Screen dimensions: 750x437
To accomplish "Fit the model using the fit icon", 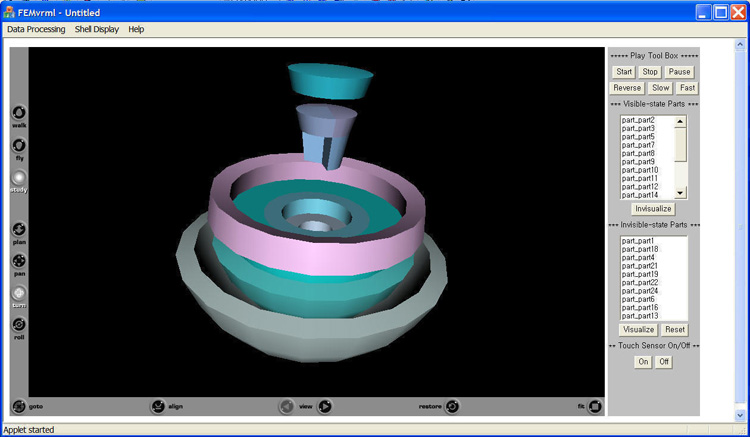I will [595, 406].
